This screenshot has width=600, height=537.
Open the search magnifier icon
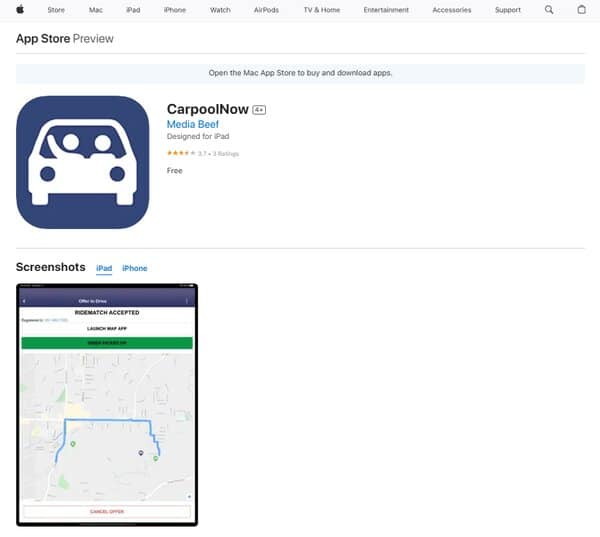point(549,10)
